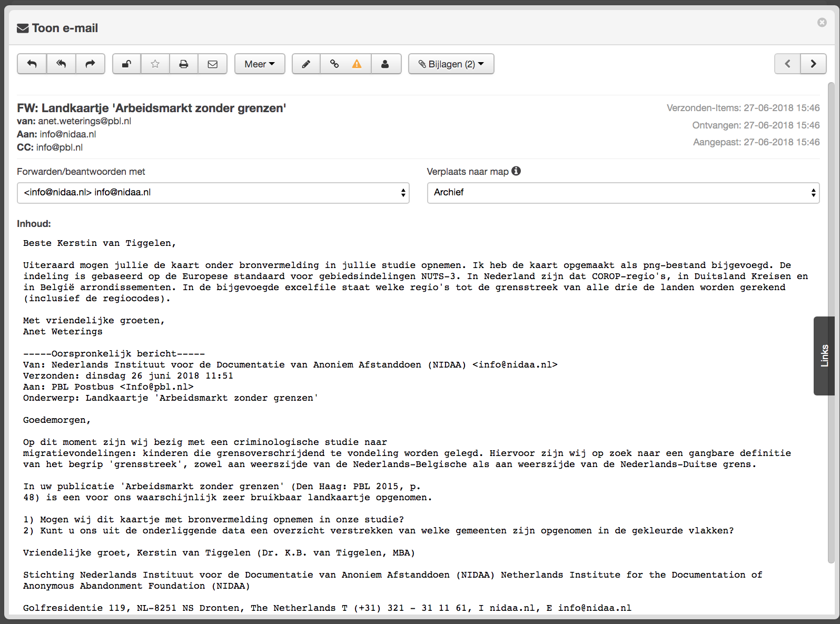Click the envelope icon beside Toon e-mail title

(x=23, y=28)
